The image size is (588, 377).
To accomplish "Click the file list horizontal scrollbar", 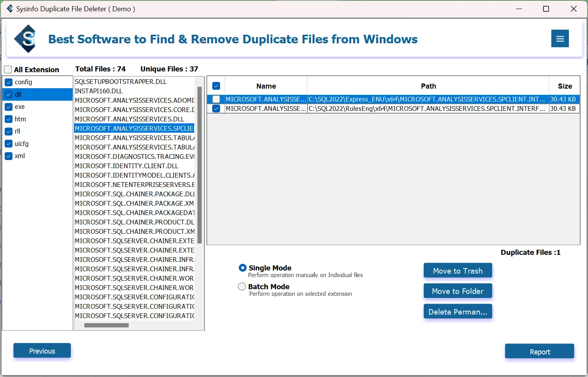I will [x=107, y=325].
